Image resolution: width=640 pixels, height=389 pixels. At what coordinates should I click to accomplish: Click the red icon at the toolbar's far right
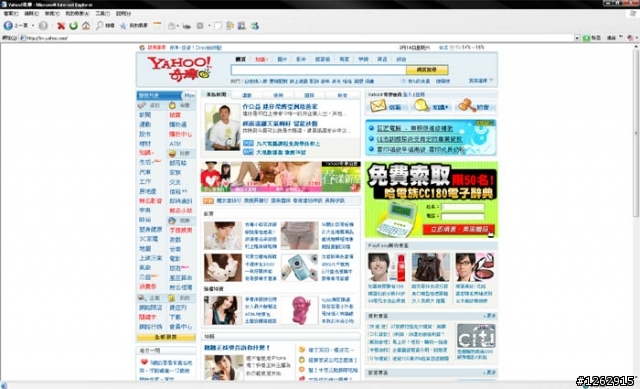click(x=630, y=38)
